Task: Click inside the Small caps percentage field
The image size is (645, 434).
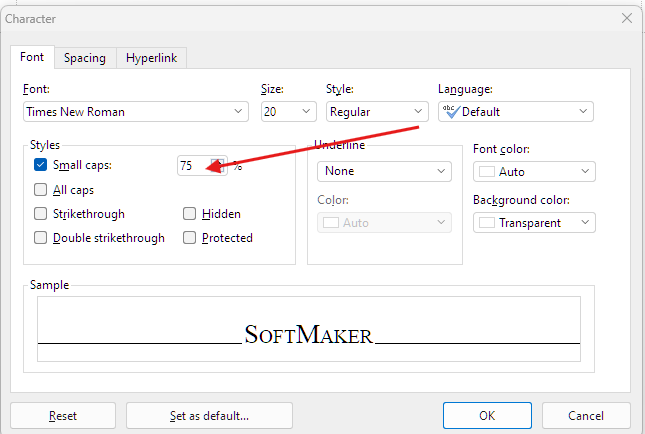Action: click(x=195, y=166)
